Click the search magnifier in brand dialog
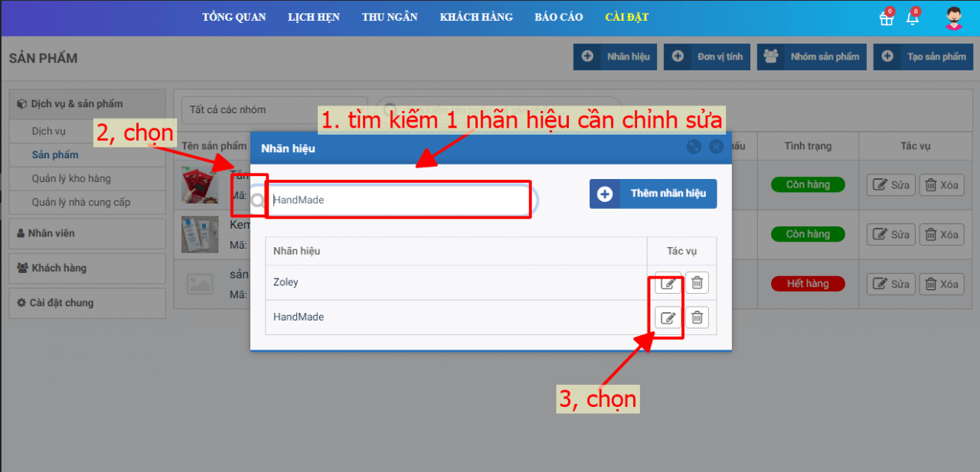 pos(258,200)
